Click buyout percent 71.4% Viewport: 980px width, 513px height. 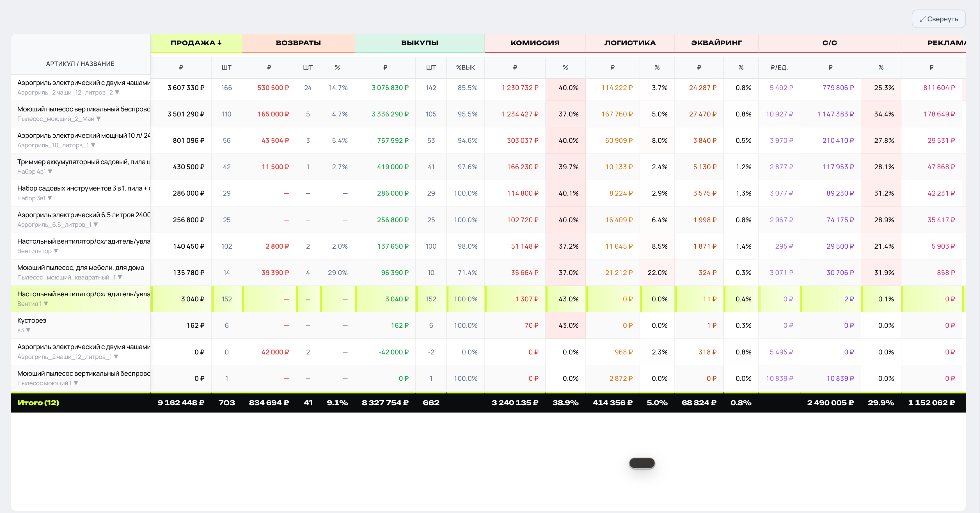(468, 273)
